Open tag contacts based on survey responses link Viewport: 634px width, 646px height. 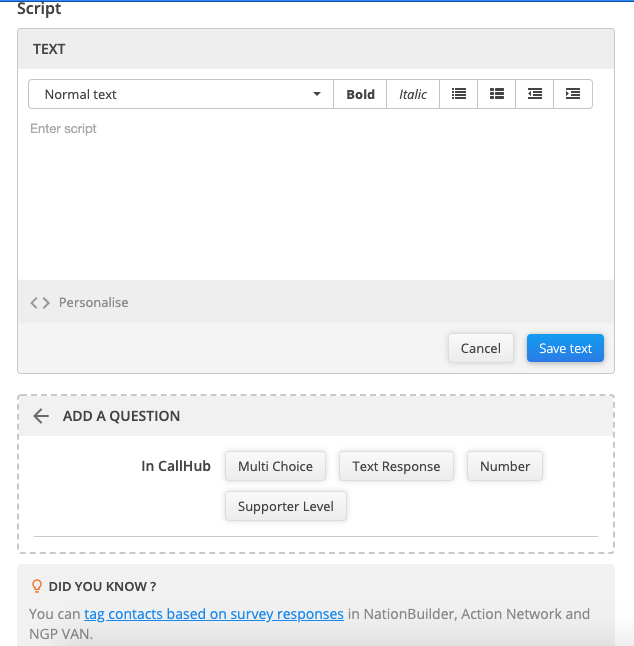[214, 614]
